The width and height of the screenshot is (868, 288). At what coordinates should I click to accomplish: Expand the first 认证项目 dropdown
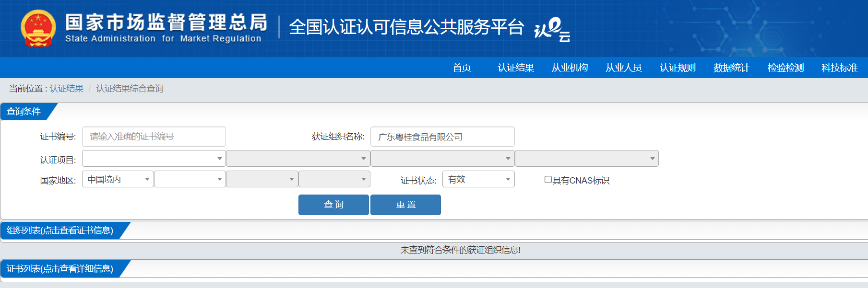click(x=154, y=159)
